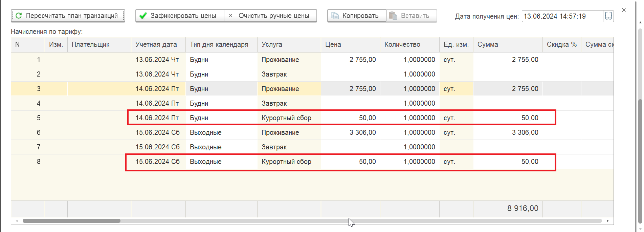Screen dimensions: 644x232
Task: Click Будни cell in row 2
Action: point(222,74)
